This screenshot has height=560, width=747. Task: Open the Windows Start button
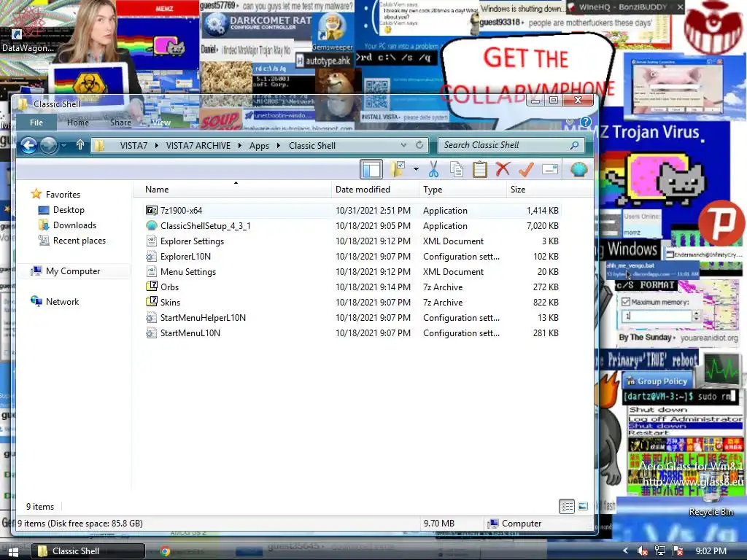click(x=13, y=551)
